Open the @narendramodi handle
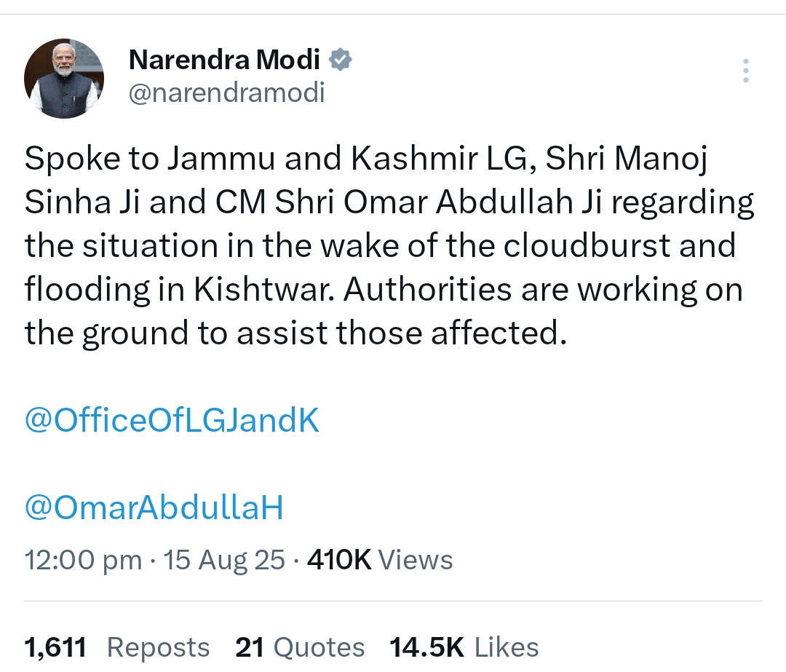 pos(226,92)
